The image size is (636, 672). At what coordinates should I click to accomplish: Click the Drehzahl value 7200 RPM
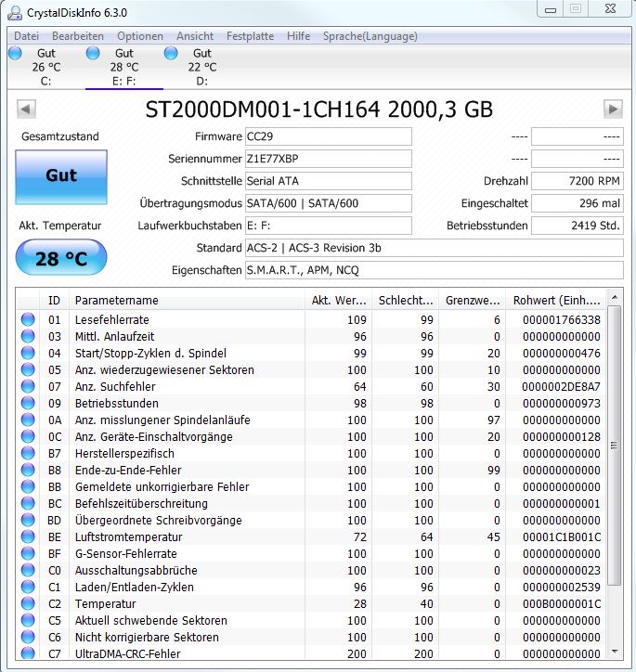[578, 181]
